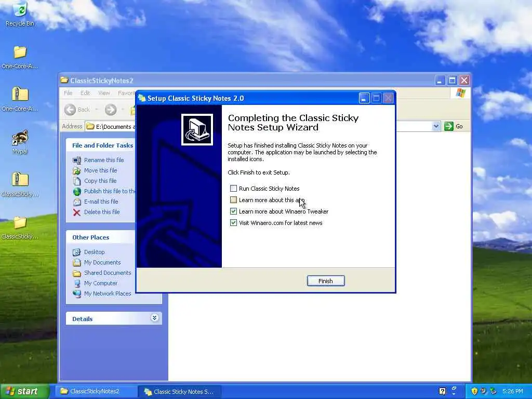This screenshot has width=532, height=399.
Task: Open the Address bar dropdown arrow
Action: point(436,126)
